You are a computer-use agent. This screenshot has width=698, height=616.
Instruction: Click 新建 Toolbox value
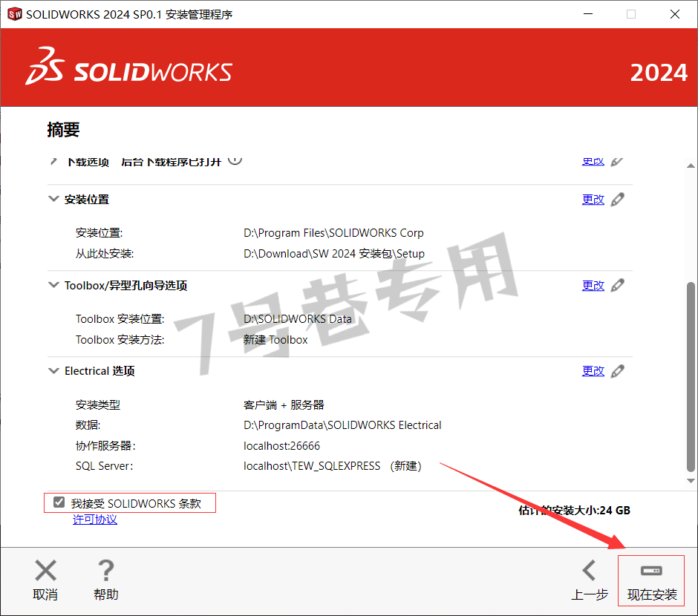(x=275, y=340)
